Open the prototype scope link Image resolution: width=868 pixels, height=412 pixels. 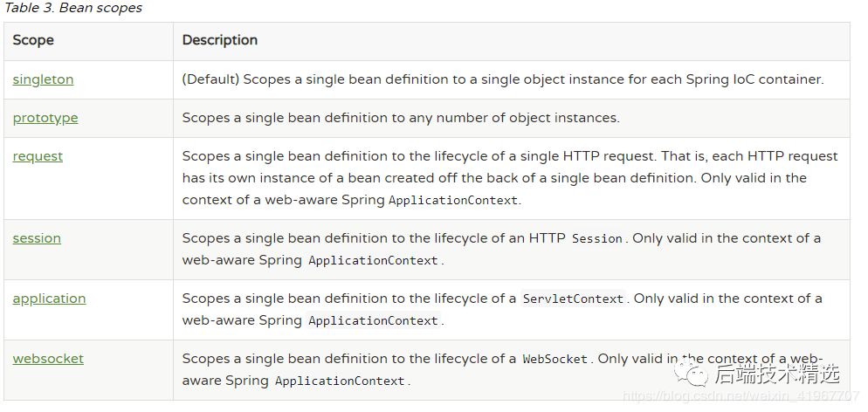[45, 118]
